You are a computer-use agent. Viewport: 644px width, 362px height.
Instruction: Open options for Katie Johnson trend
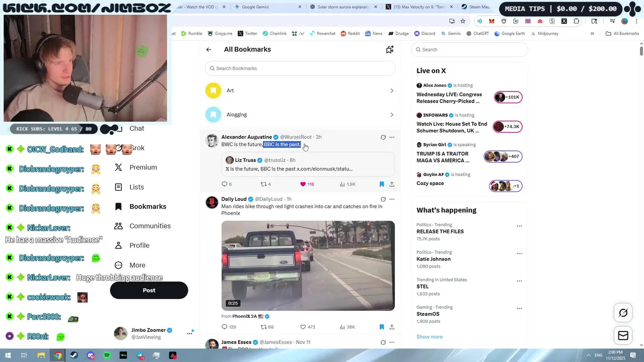519,254
